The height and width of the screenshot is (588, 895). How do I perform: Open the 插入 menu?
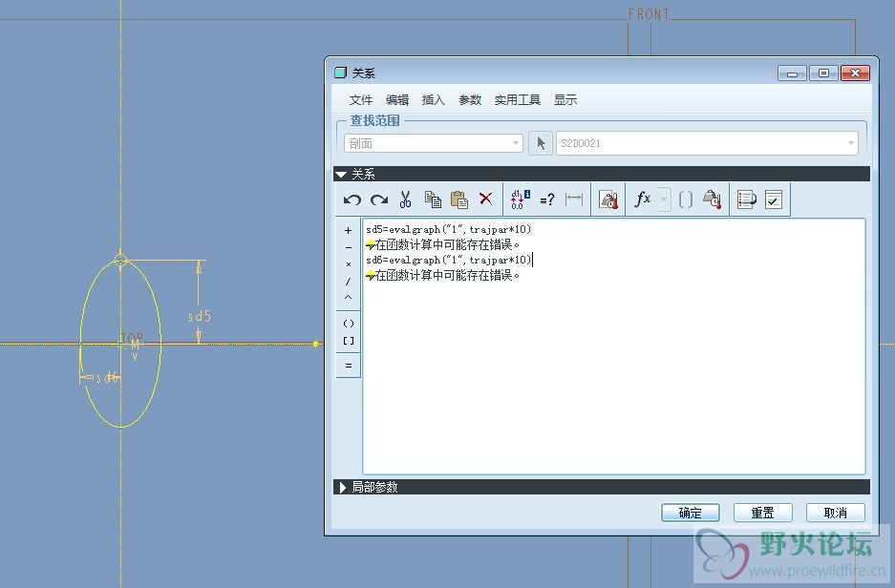tap(434, 100)
